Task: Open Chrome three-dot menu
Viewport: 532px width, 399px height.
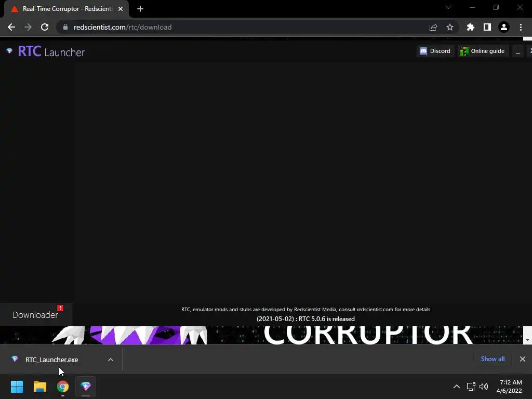Action: [x=521, y=27]
